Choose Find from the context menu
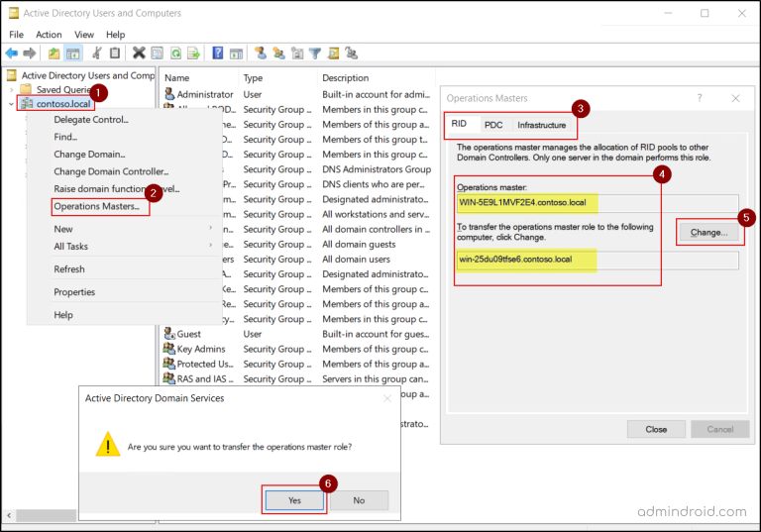Image resolution: width=761 pixels, height=532 pixels. pyautogui.click(x=65, y=137)
